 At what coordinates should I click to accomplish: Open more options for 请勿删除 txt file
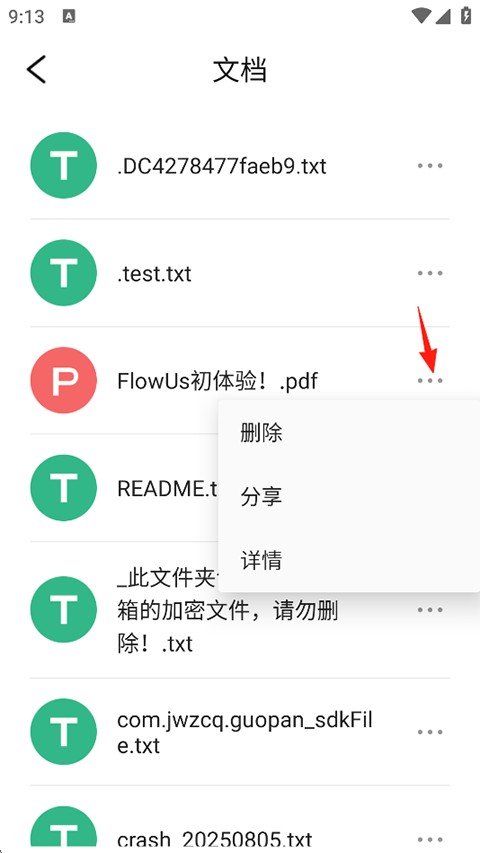[430, 610]
